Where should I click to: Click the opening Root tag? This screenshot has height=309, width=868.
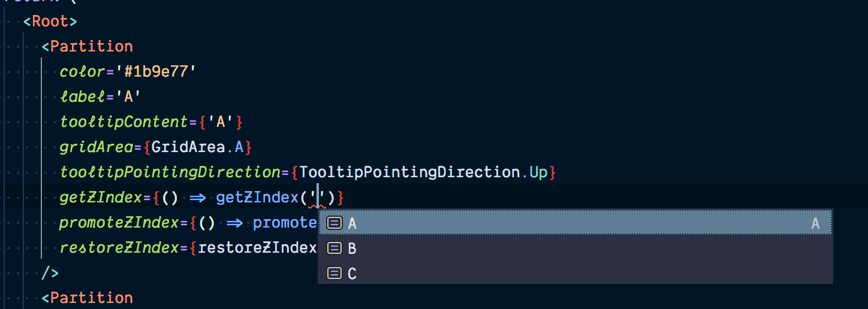pos(50,22)
